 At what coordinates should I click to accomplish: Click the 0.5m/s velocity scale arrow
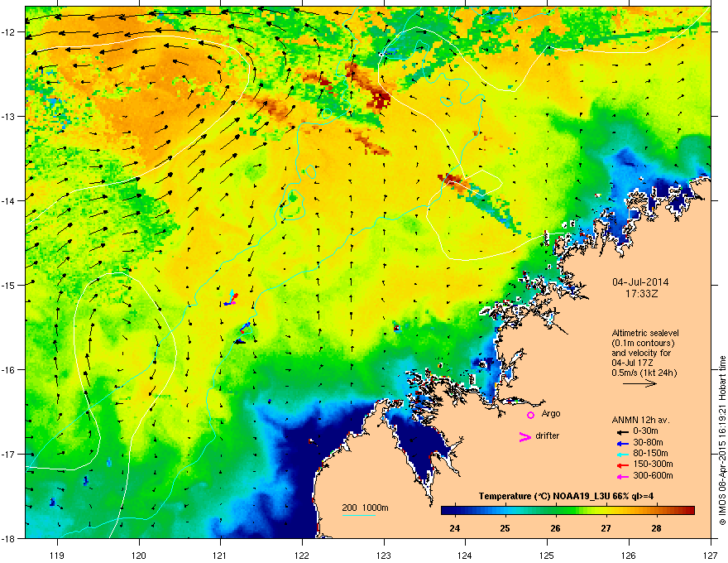pyautogui.click(x=639, y=383)
